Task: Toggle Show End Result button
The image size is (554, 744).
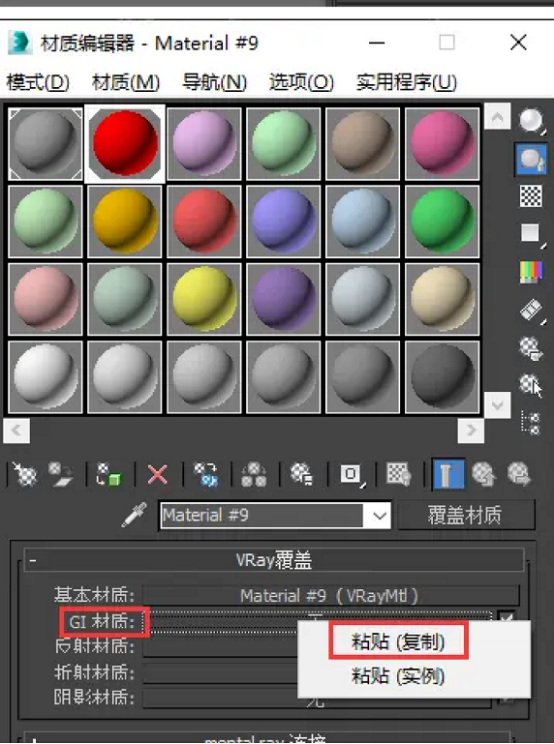Action: pyautogui.click(x=448, y=474)
